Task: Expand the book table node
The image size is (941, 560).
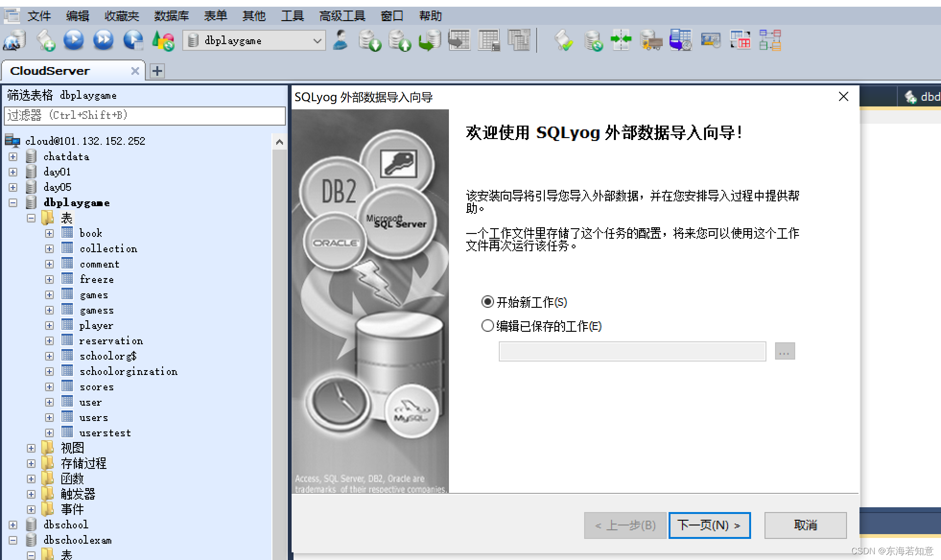Action: point(49,233)
